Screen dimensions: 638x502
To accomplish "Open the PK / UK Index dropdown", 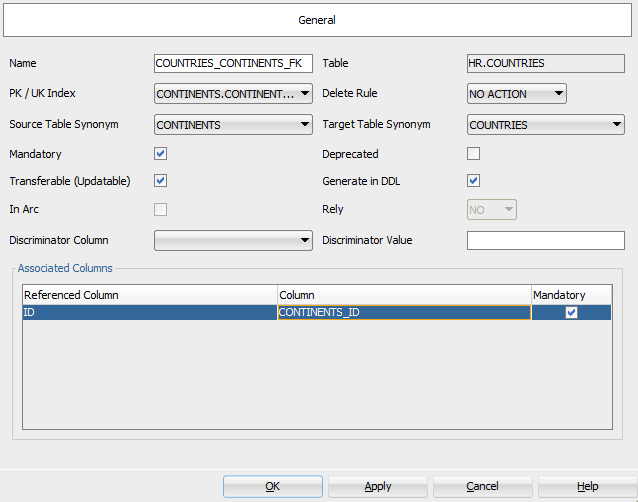I will 233,94.
